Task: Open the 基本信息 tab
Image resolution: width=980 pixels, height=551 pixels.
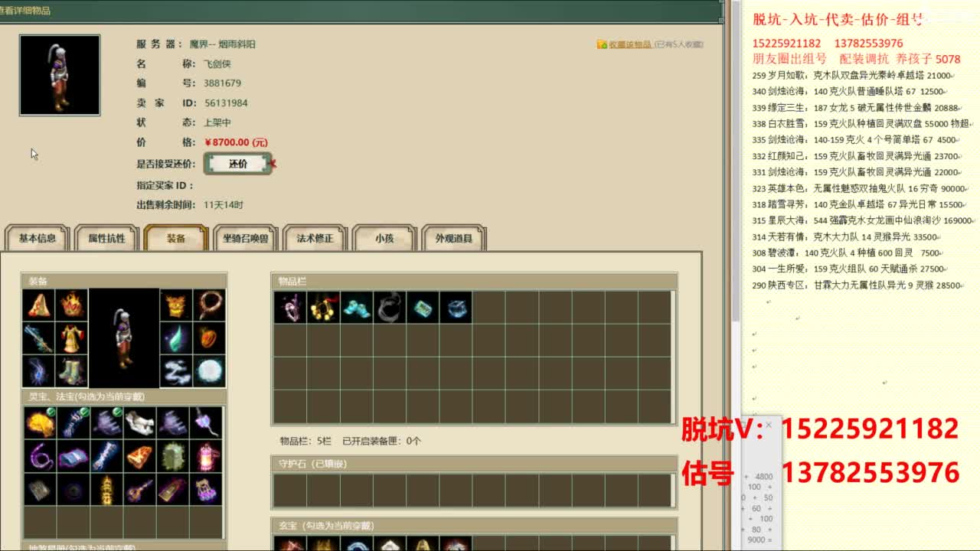Action: [x=38, y=238]
